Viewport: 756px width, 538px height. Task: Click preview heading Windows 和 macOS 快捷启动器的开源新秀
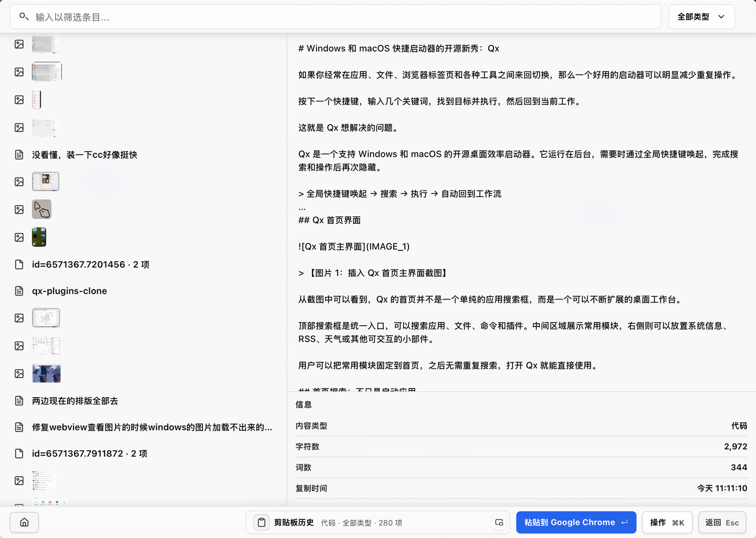pos(398,48)
